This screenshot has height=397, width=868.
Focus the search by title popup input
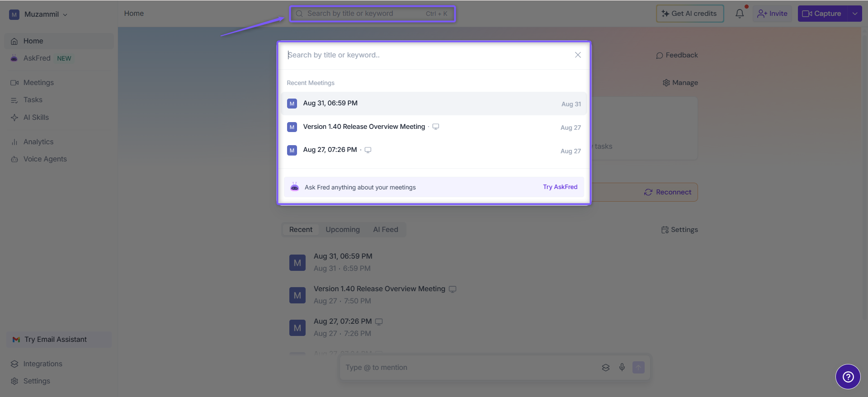pyautogui.click(x=427, y=55)
